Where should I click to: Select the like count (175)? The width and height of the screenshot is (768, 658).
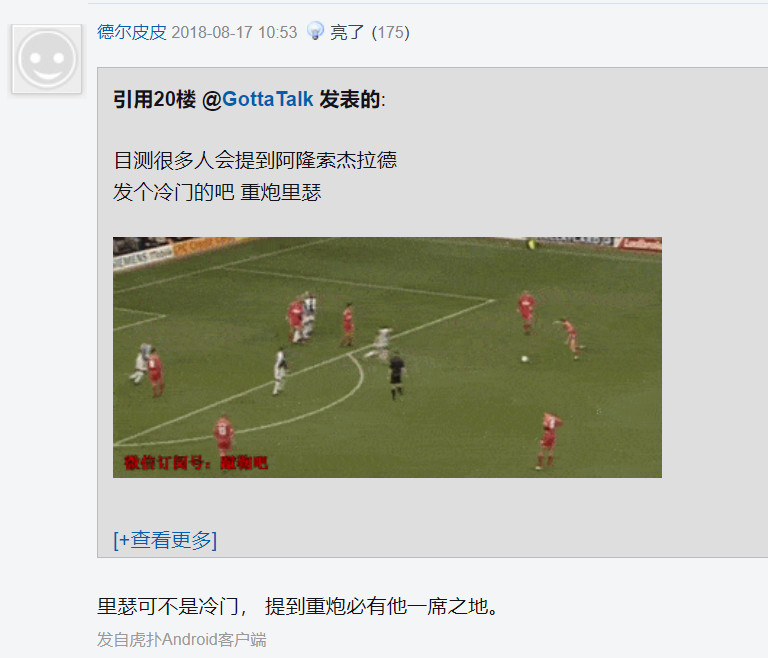(390, 32)
